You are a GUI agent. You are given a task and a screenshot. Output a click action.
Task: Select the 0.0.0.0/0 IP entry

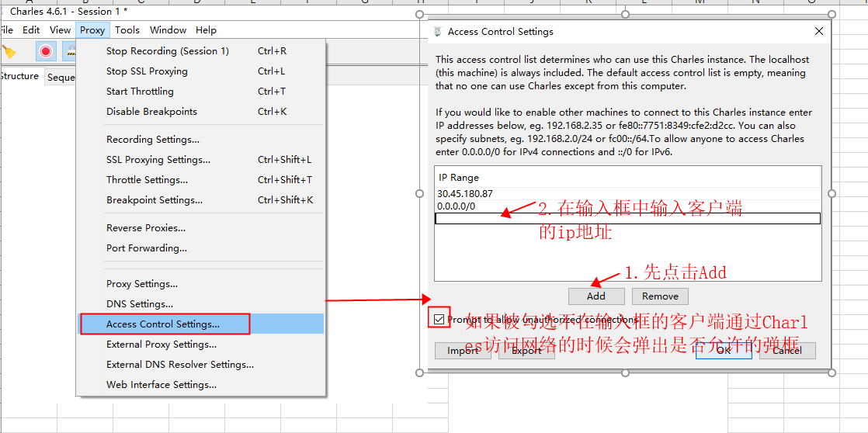[628, 206]
